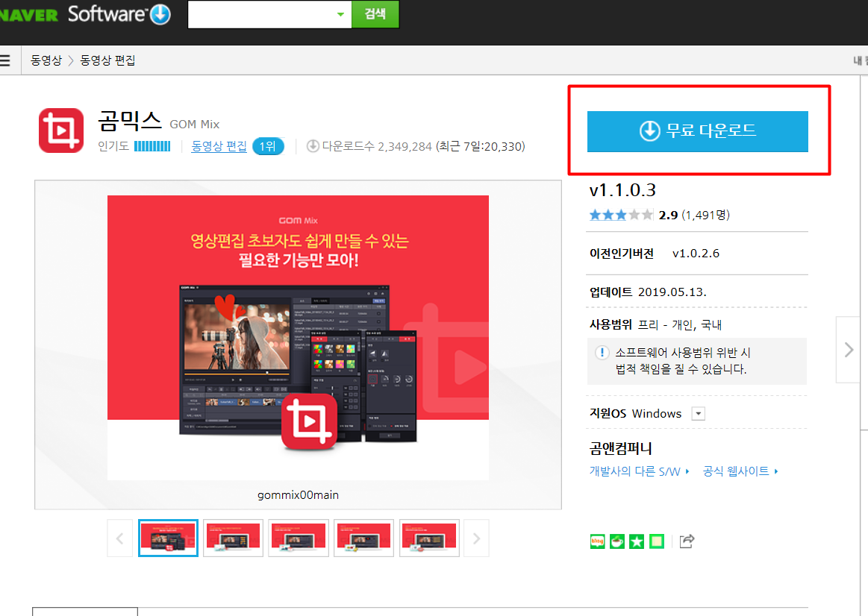This screenshot has width=868, height=616.
Task: Show previous thumbnails with left arrow
Action: pos(119,538)
